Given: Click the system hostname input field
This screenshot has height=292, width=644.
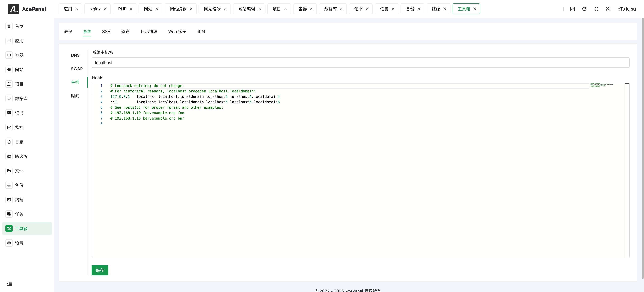Looking at the screenshot, I should point(360,63).
